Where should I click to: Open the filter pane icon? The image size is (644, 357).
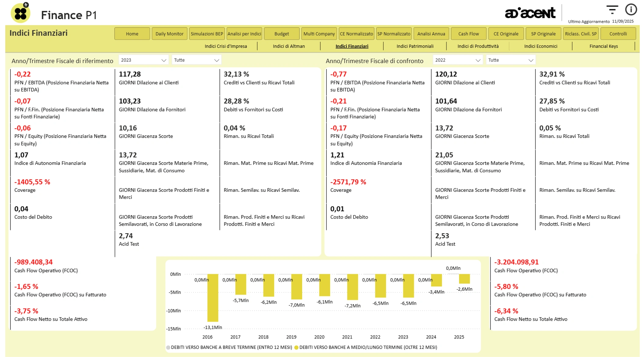(612, 10)
